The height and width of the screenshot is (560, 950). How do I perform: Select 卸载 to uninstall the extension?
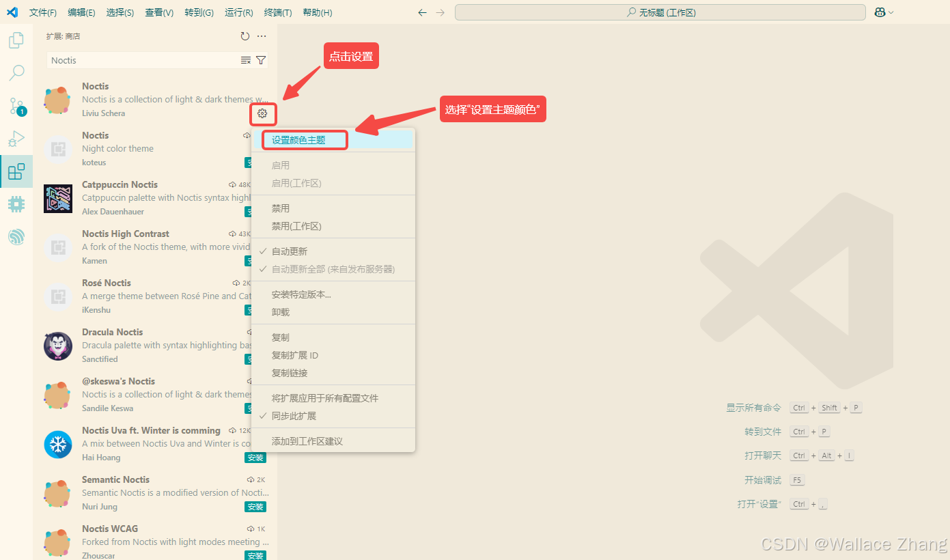(x=333, y=312)
